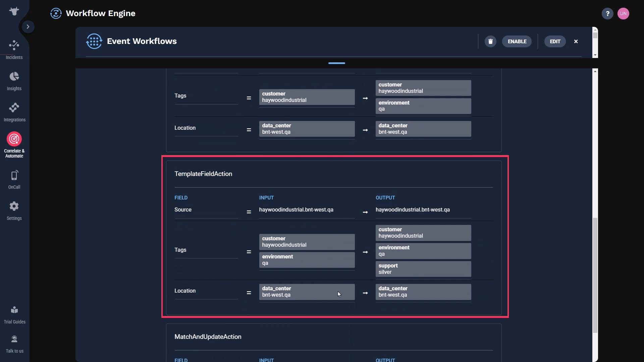
Task: Click the Event Workflows panel icon
Action: (94, 41)
